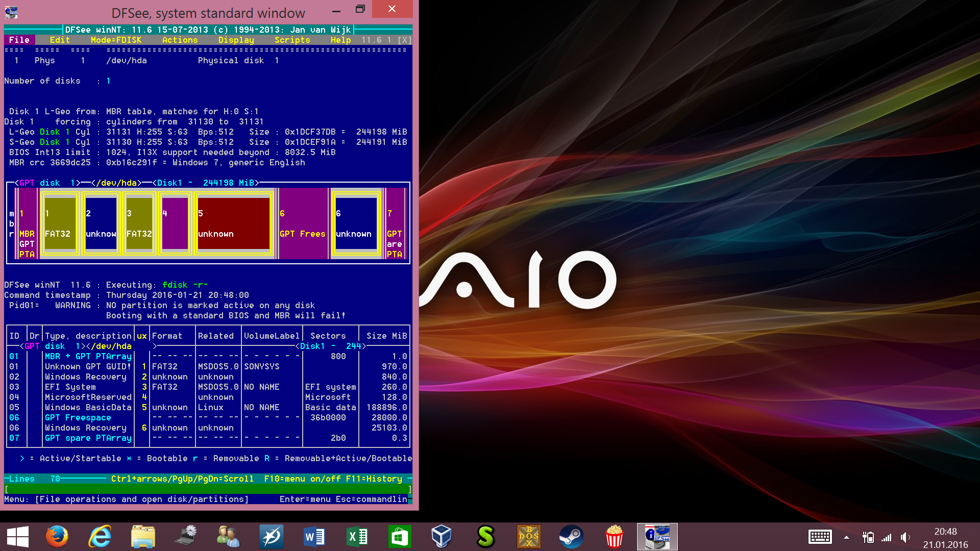
Task: Minimize the DFSee window
Action: coord(336,9)
